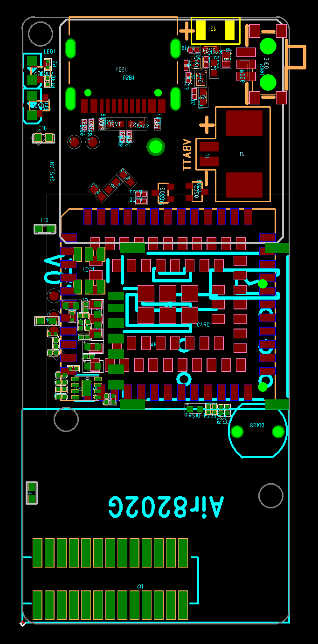318x644 pixels.
Task: Select the yellow two-pad component at top
Action: click(x=215, y=31)
